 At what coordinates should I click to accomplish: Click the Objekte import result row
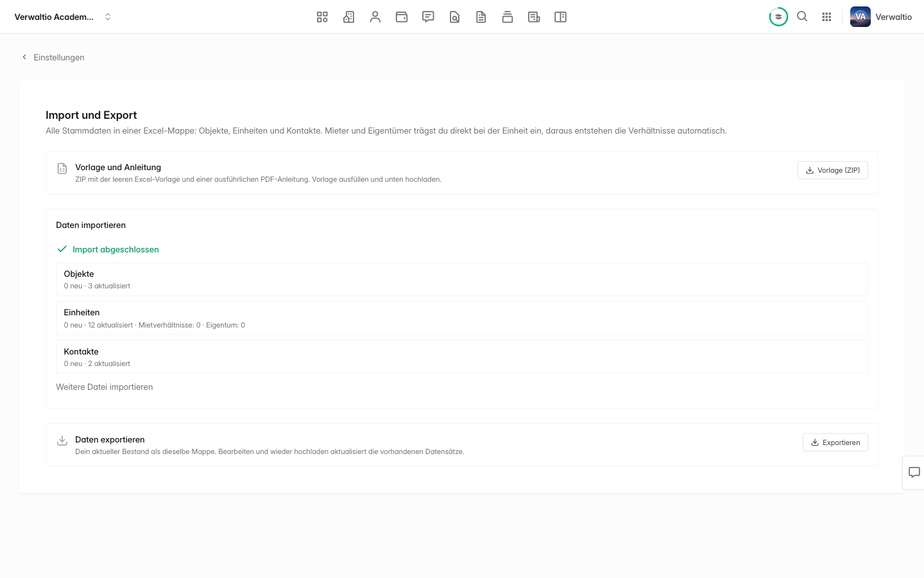tap(462, 279)
